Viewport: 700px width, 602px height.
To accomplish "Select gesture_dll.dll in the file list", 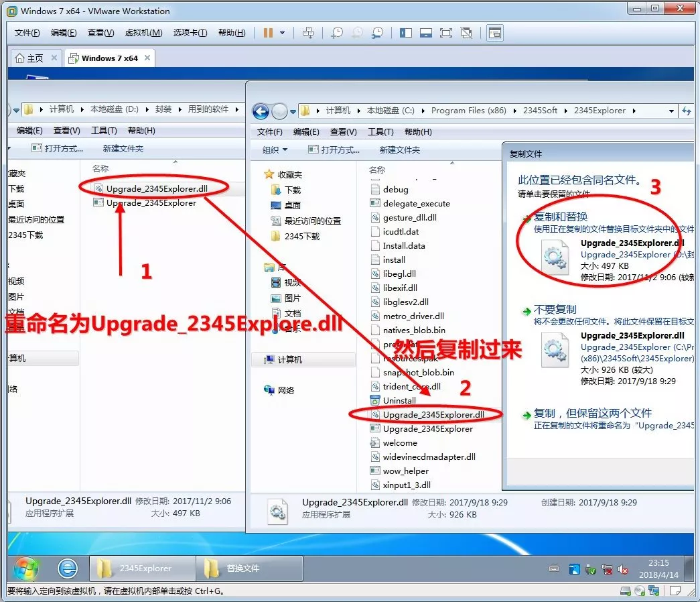I will point(409,218).
